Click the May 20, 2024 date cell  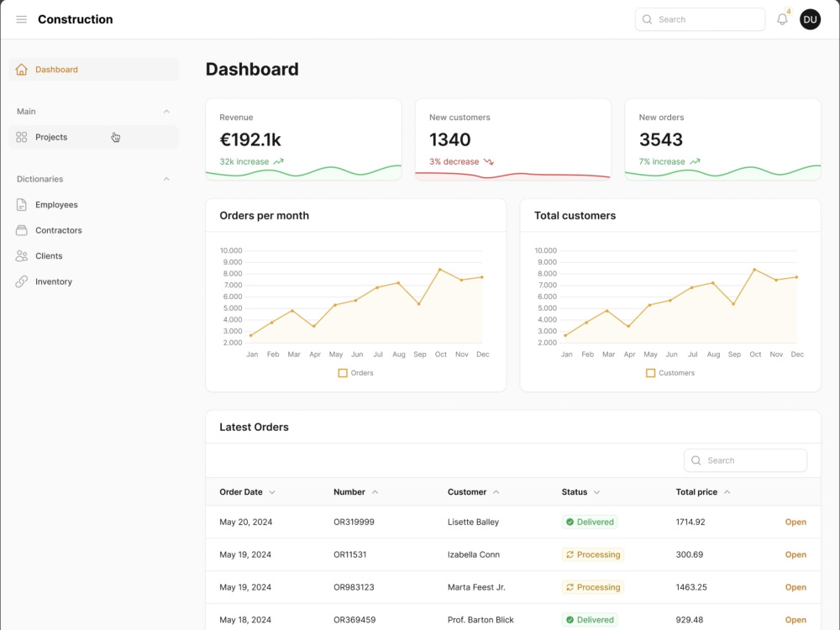coord(246,522)
